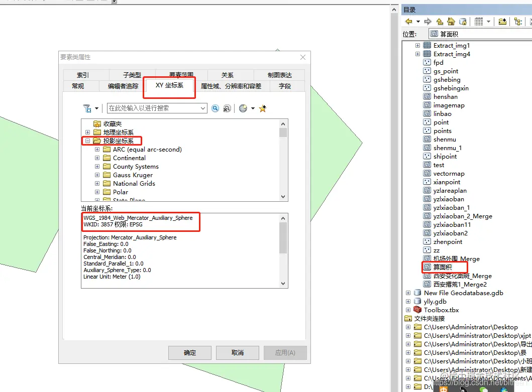532x392 pixels.
Task: Expand New File Geodatabase.gdb
Action: pos(408,293)
